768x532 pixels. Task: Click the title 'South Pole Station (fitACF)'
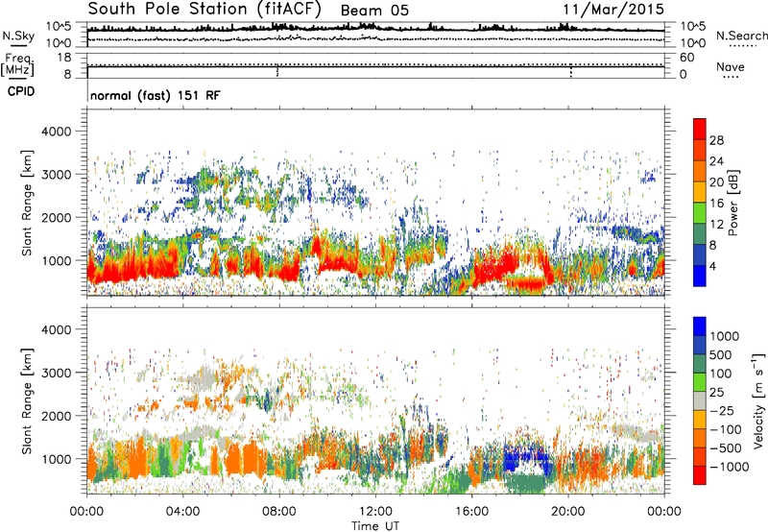[x=204, y=10]
